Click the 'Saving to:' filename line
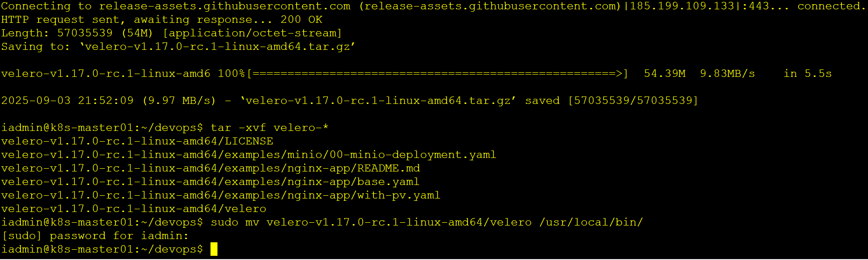Screen dimensions: 868x260 click(178, 47)
